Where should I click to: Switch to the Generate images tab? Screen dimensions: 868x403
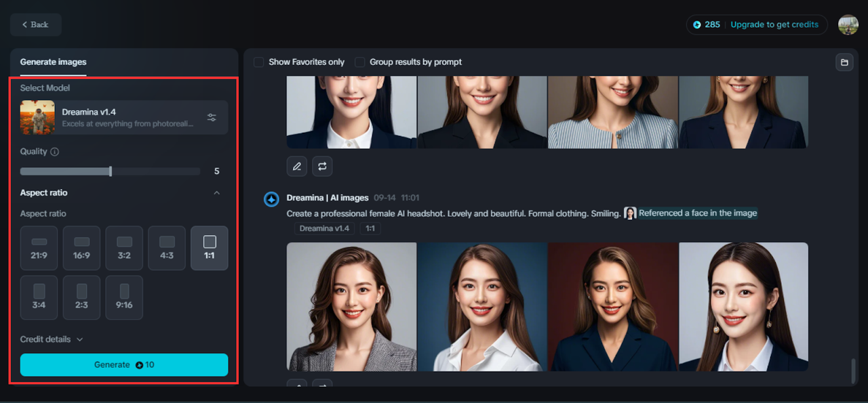[53, 62]
